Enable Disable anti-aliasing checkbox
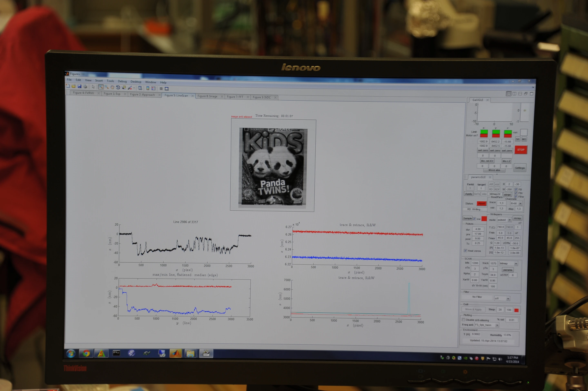588x391 pixels. click(463, 320)
